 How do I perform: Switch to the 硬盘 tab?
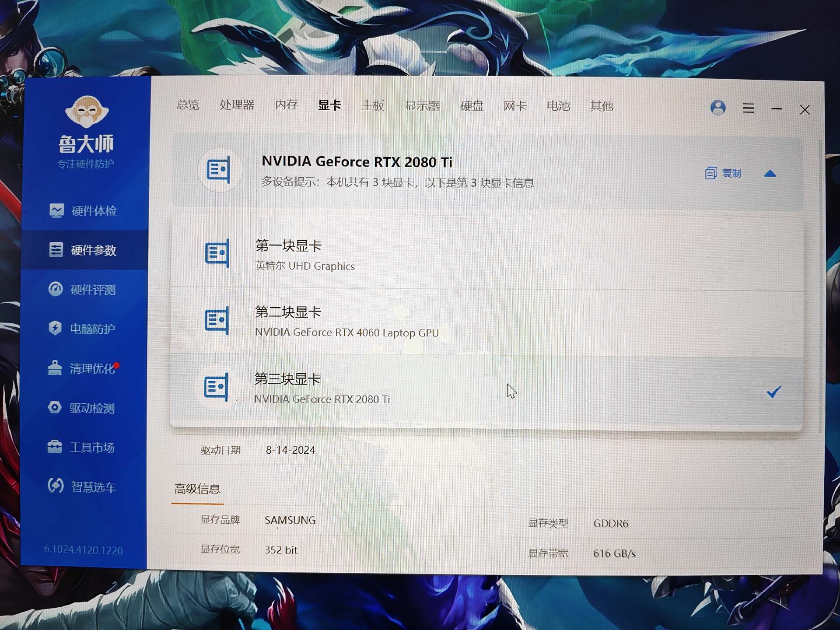pos(471,106)
